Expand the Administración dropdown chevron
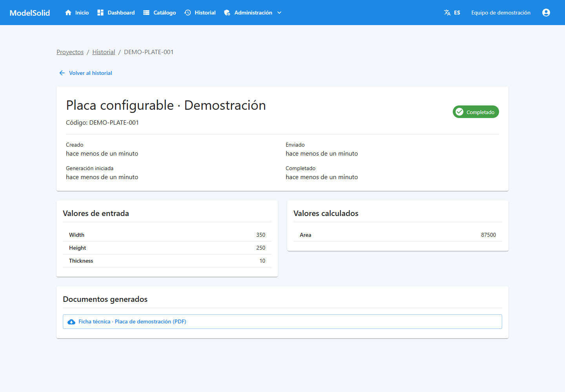The height and width of the screenshot is (392, 565). point(279,13)
